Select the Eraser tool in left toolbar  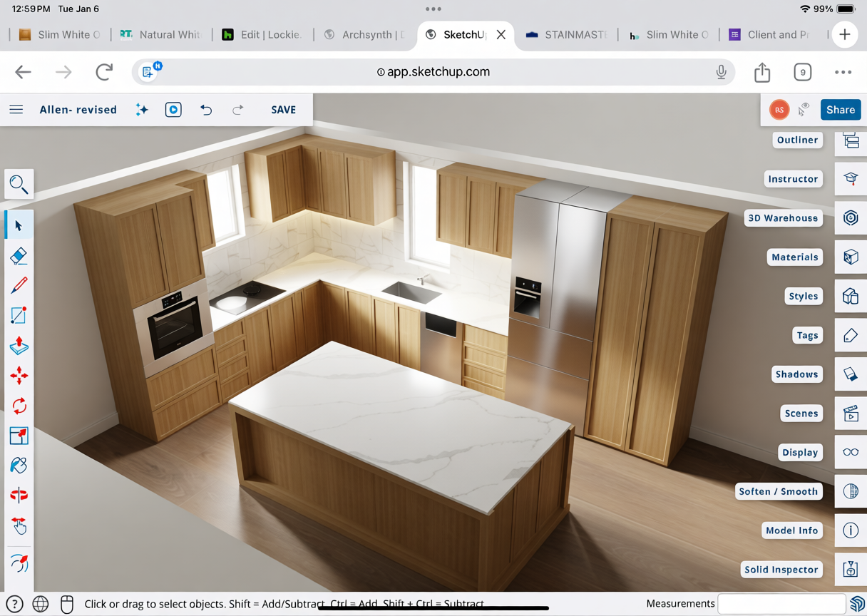(x=19, y=256)
